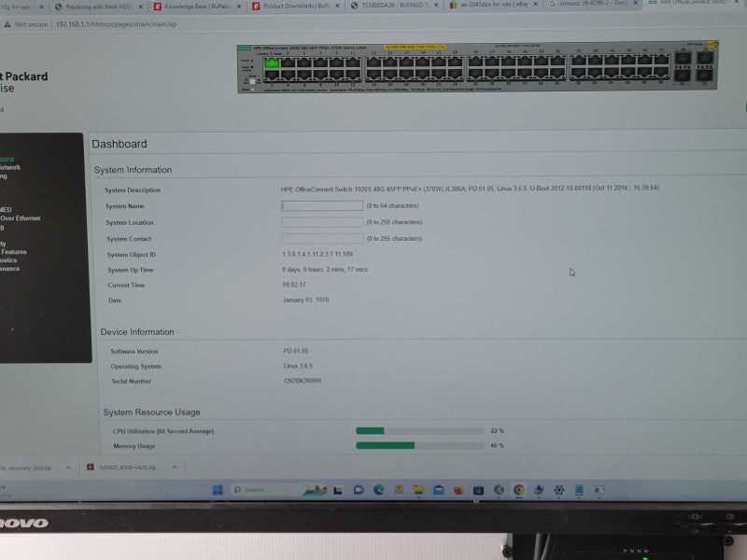The image size is (747, 560).
Task: Open File Explorer from taskbar
Action: (418, 489)
